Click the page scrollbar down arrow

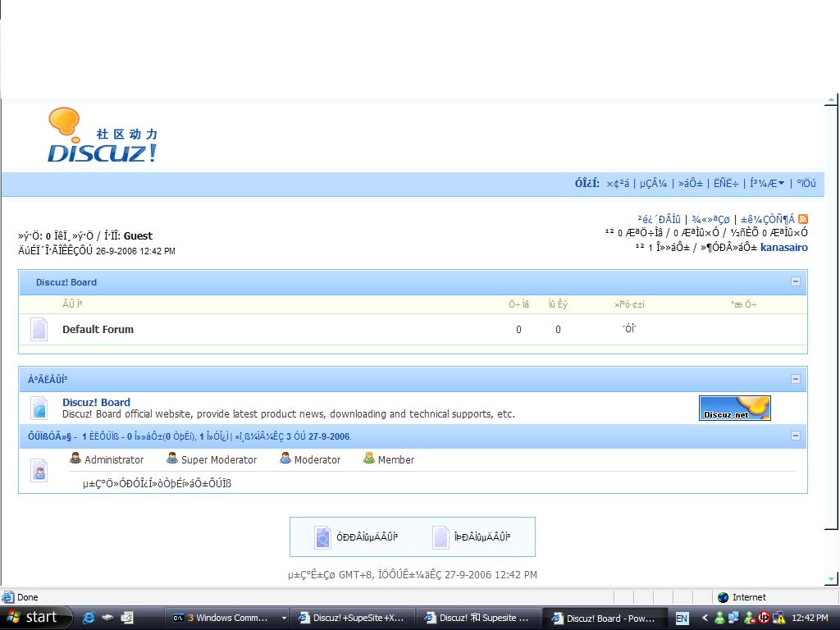click(x=832, y=578)
